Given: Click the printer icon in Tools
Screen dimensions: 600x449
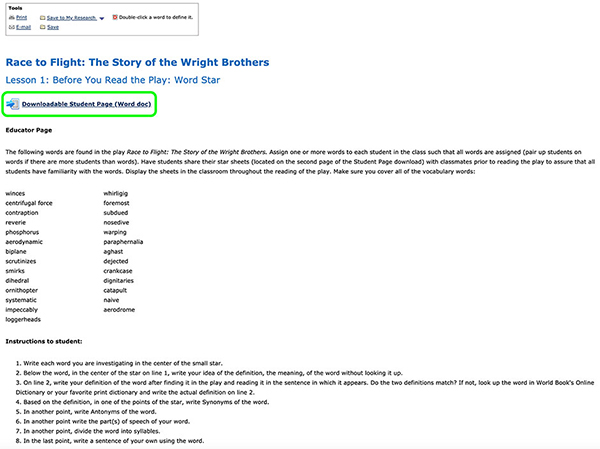Looking at the screenshot, I should point(11,18).
